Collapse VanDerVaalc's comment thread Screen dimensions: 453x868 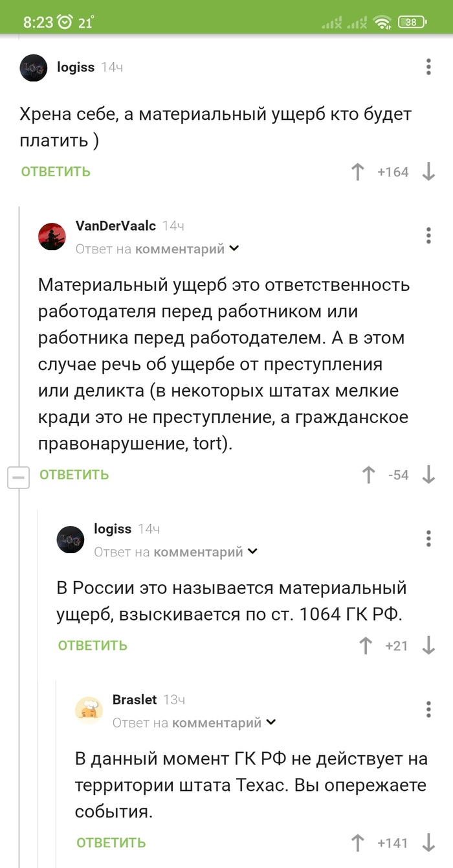(19, 477)
